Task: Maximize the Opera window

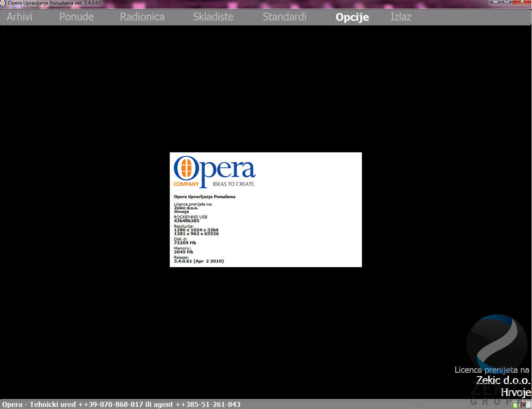Action: pos(507,2)
